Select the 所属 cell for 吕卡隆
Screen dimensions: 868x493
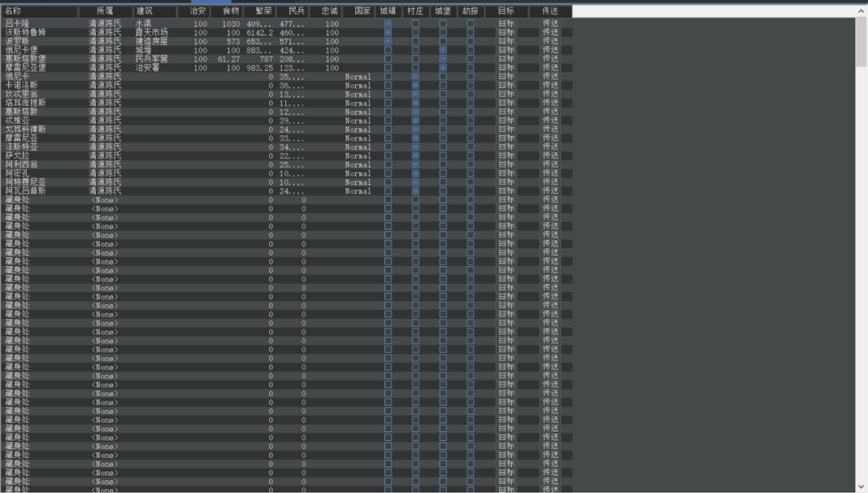click(x=104, y=24)
